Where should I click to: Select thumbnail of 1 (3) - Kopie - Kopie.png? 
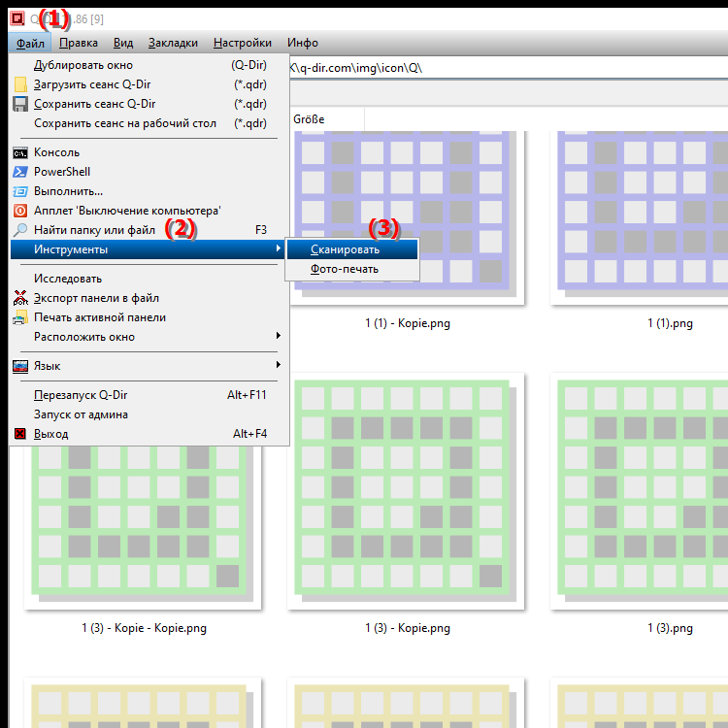pyautogui.click(x=143, y=527)
